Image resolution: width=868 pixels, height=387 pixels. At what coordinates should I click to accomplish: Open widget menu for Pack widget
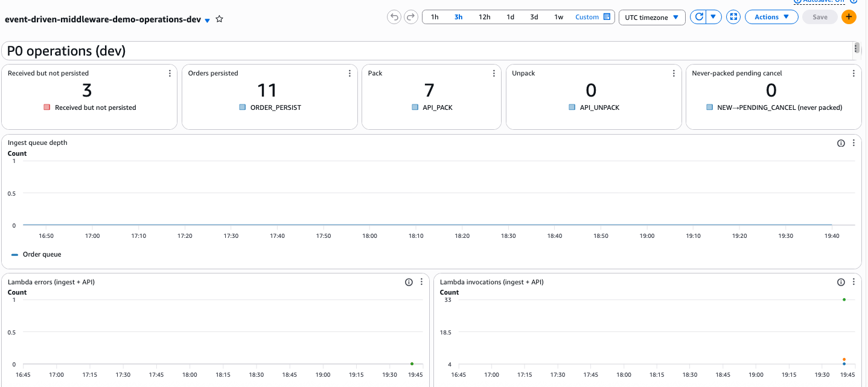click(494, 73)
